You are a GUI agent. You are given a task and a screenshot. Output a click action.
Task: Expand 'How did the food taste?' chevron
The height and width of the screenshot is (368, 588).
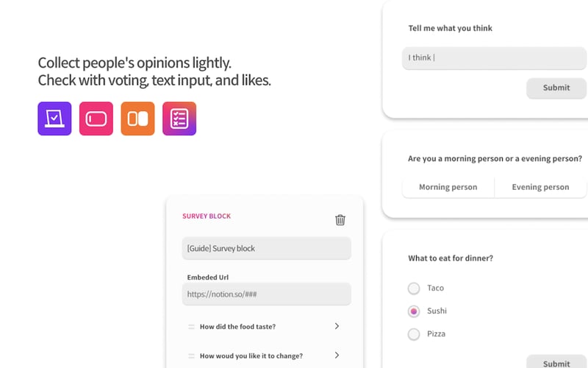(x=337, y=326)
